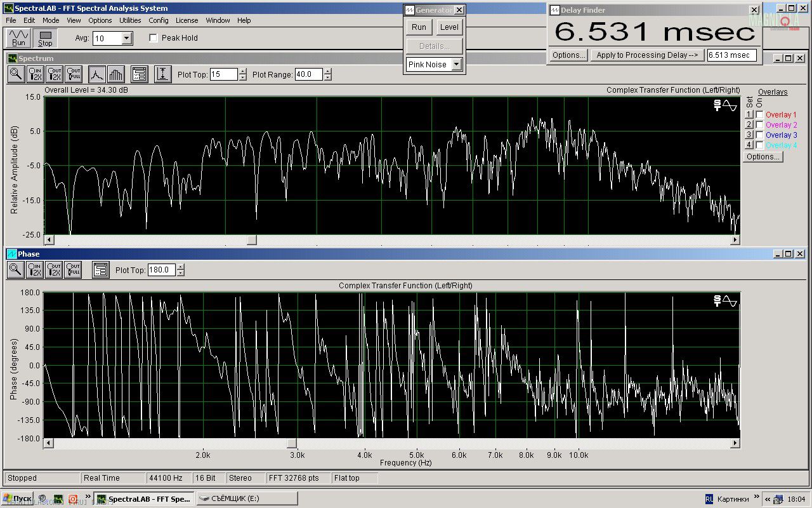Viewport: 812px width, 508px height.
Task: Zoom out 2X in the Spectrum window
Action: [x=54, y=74]
